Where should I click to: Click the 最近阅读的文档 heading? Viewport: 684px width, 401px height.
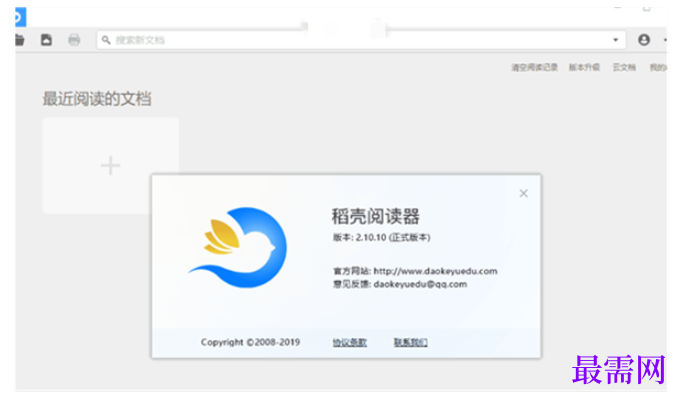point(97,99)
